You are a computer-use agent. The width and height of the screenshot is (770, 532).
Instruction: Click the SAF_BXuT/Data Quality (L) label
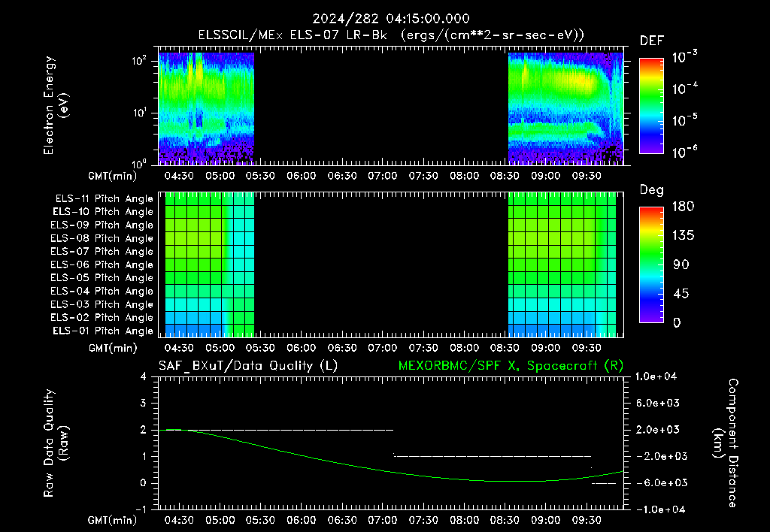coord(248,366)
